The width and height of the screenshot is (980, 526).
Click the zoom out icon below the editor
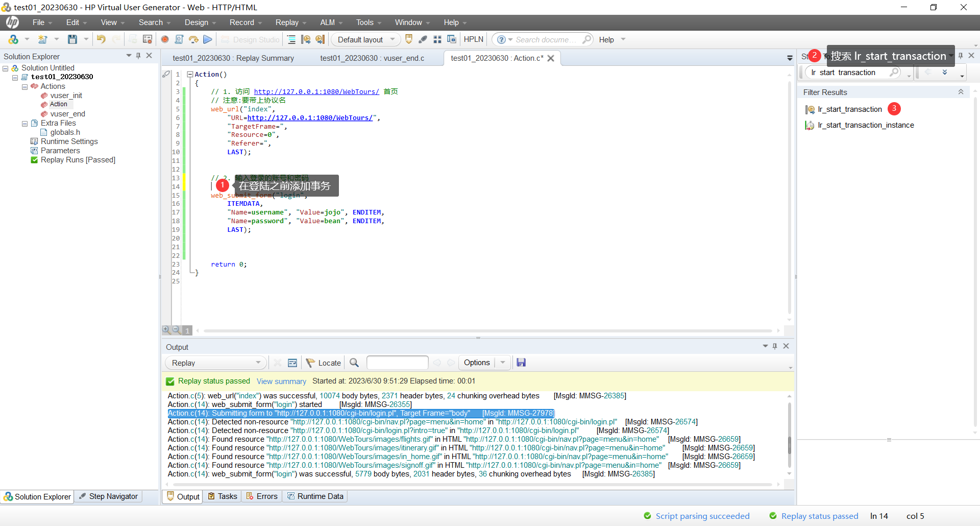point(176,330)
